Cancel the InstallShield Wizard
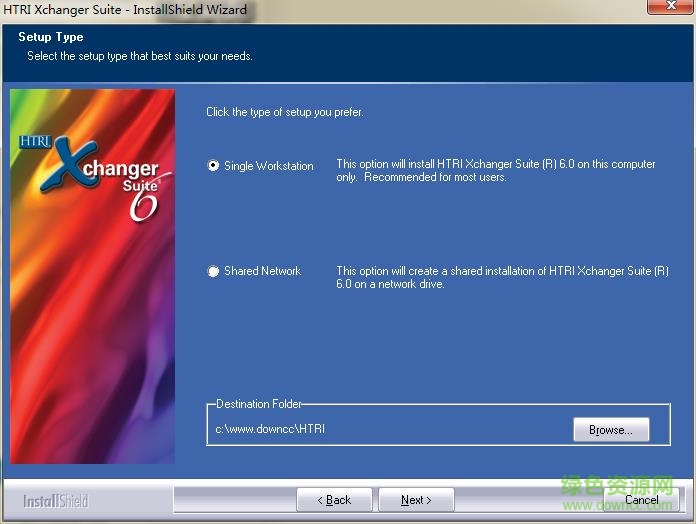 pos(641,500)
